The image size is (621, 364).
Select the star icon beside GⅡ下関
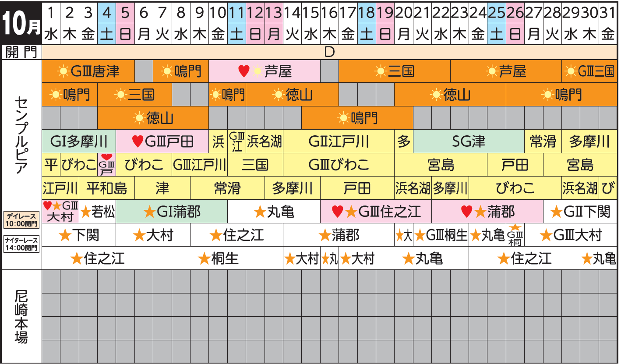click(x=556, y=212)
